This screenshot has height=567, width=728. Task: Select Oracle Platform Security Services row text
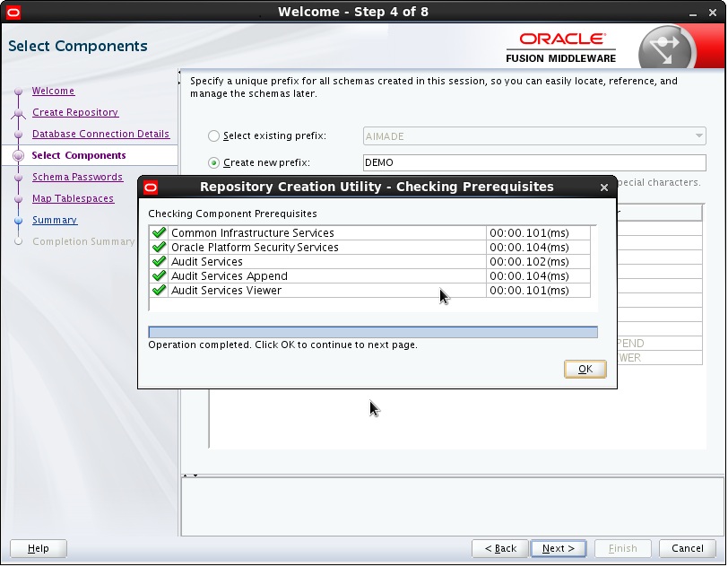coord(255,248)
